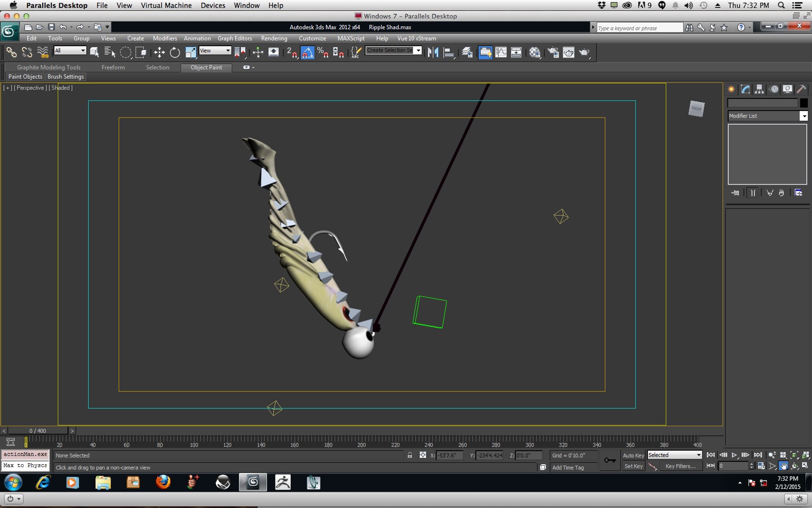Open the Material Editor icon
The image size is (812, 508).
pos(535,52)
